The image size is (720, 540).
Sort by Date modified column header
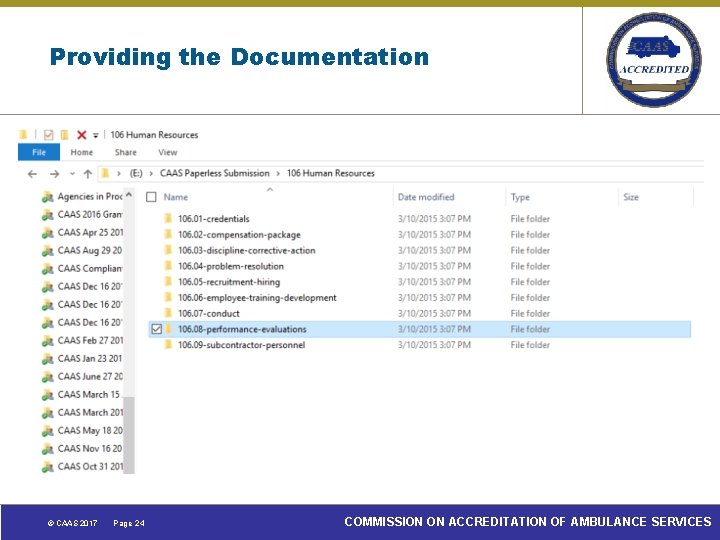426,197
